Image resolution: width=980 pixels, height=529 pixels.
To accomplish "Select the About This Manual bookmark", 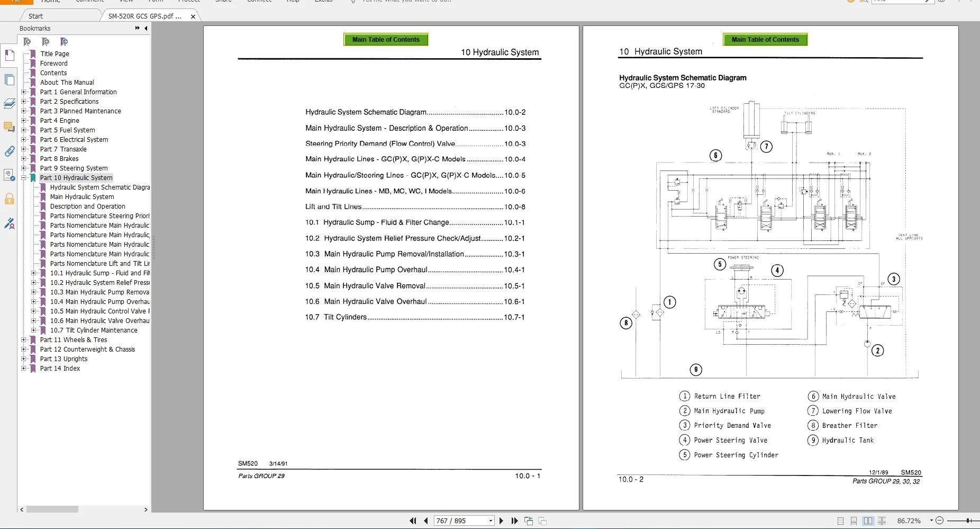I will coord(67,83).
